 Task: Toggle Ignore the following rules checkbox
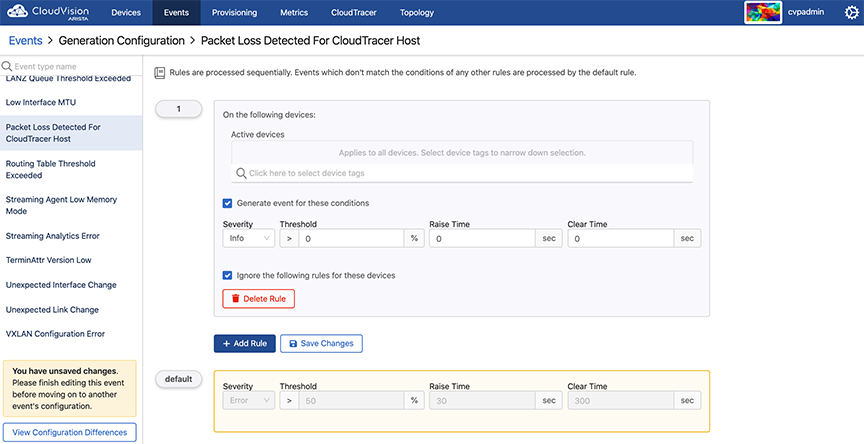tap(227, 275)
